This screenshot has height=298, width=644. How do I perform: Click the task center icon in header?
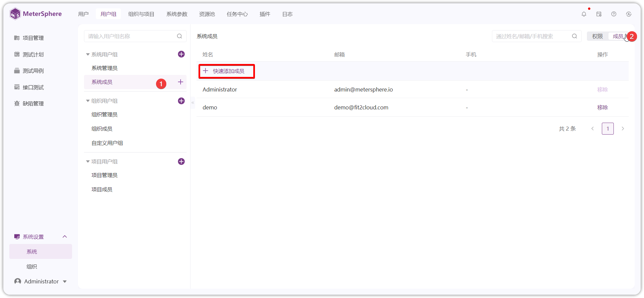coord(599,14)
